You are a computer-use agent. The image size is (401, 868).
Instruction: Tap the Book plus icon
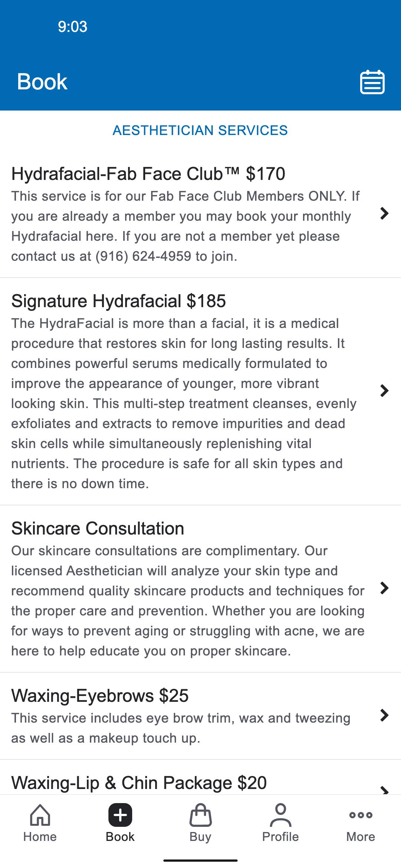click(120, 815)
